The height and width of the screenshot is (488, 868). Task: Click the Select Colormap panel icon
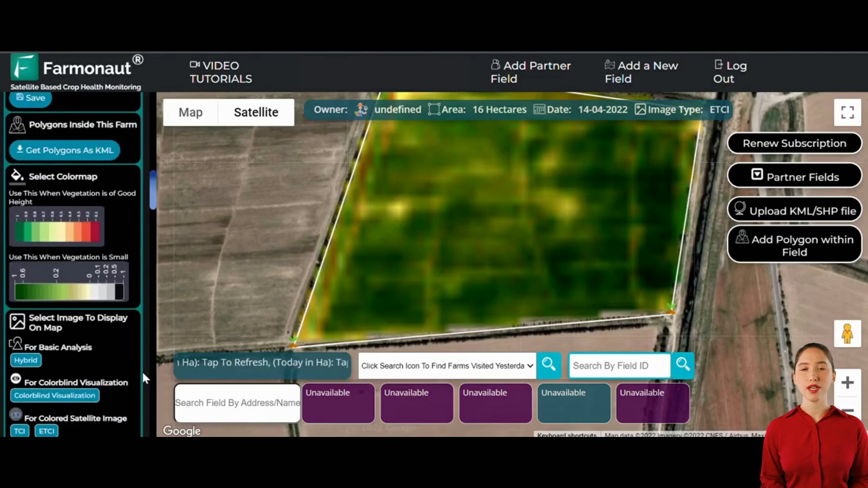[x=17, y=176]
